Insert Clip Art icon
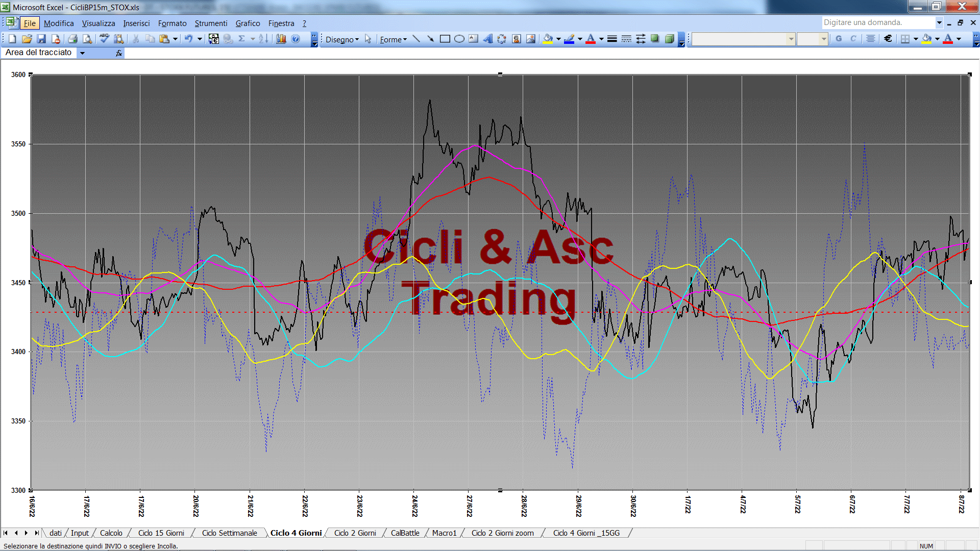 (517, 39)
